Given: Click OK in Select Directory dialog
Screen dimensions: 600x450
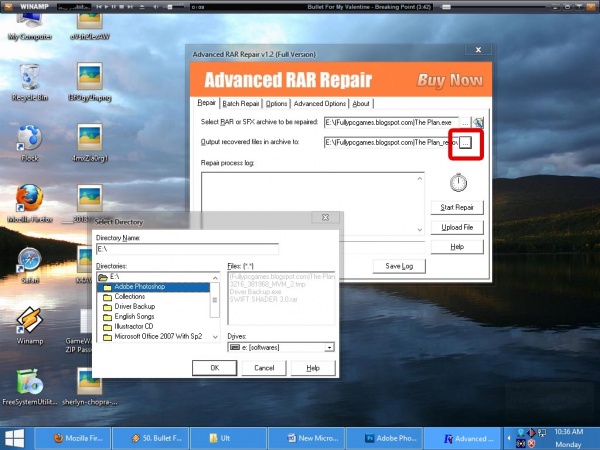Looking at the screenshot, I should pyautogui.click(x=215, y=368).
